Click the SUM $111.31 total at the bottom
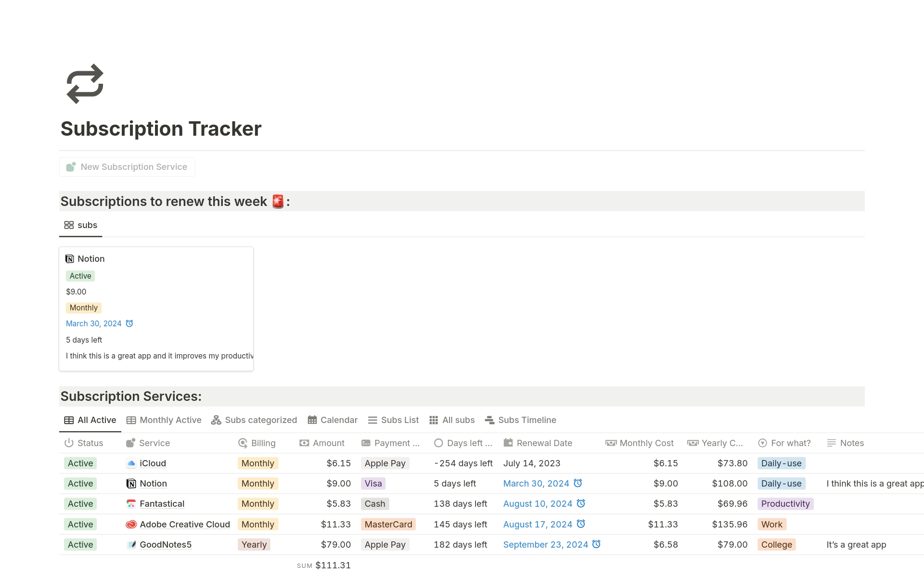This screenshot has width=924, height=577. pos(323,564)
